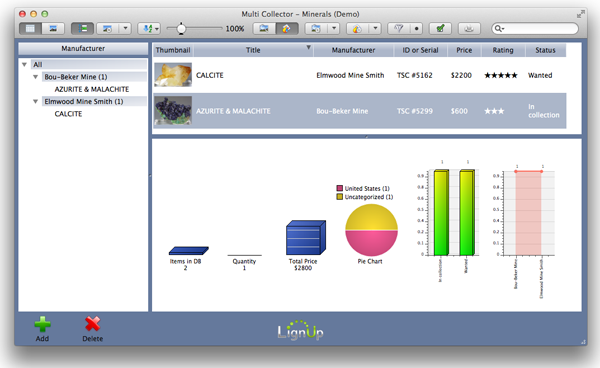Select the CALCITE title cell

(210, 75)
